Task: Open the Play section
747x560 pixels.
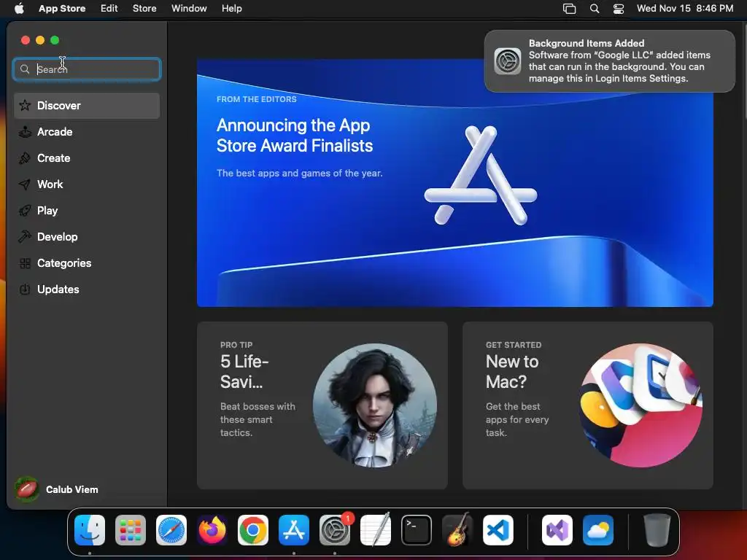Action: point(87,211)
